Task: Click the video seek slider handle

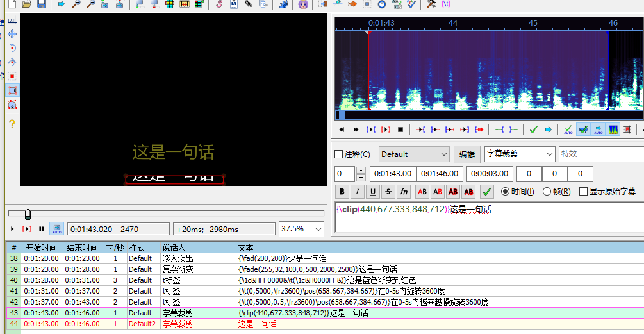Action: coord(28,213)
